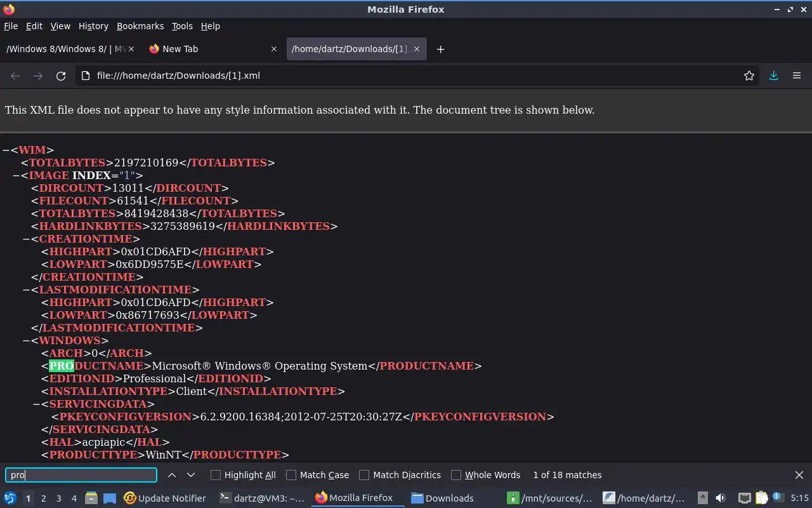This screenshot has width=812, height=508.
Task: Open a new tab with the plus button
Action: [x=440, y=49]
